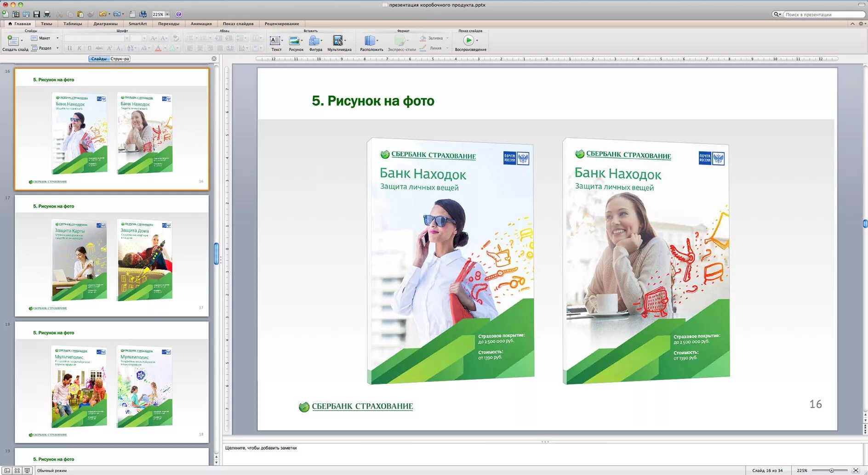Open the undo history dropdown arrow
The width and height of the screenshot is (868, 475).
pos(109,14)
